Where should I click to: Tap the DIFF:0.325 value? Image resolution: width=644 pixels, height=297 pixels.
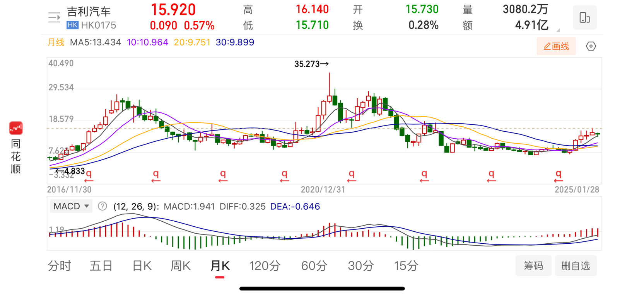243,206
